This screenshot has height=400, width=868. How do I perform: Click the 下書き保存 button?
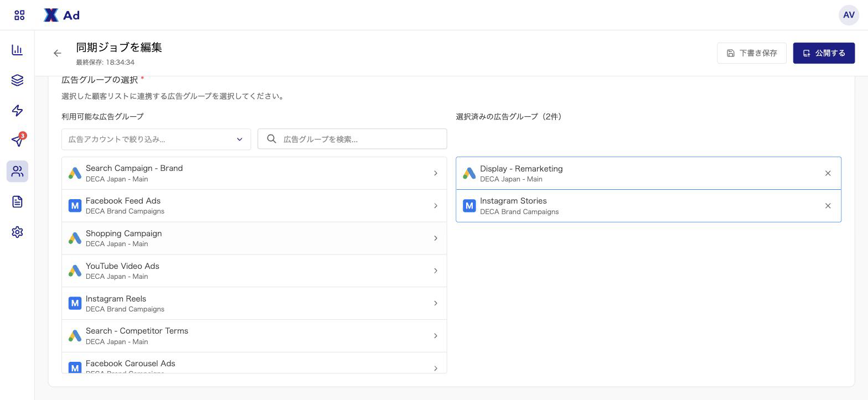coord(752,53)
